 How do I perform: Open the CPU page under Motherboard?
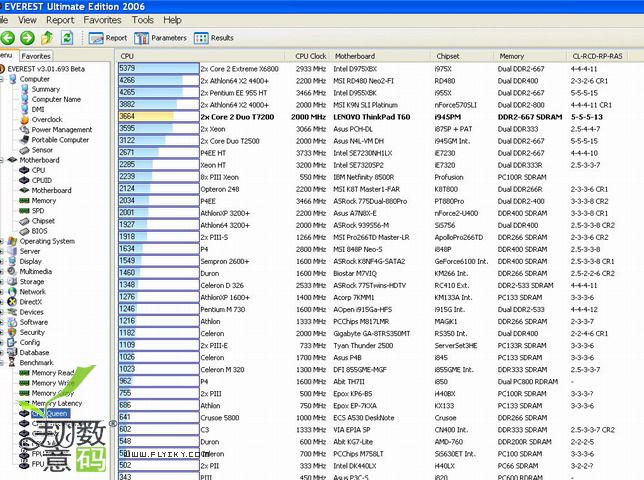(x=38, y=170)
